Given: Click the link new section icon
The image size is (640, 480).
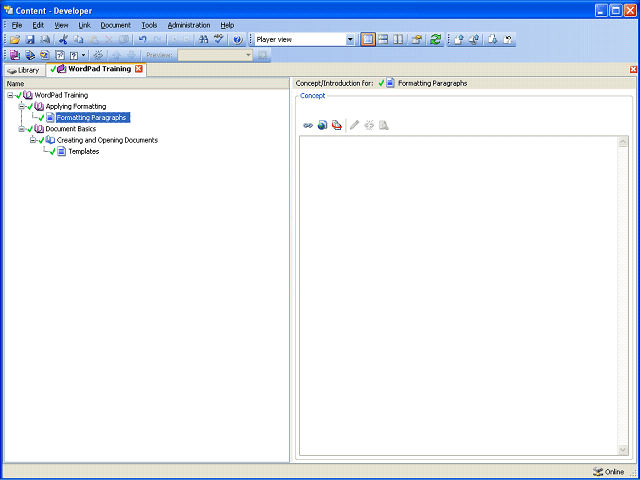Looking at the screenshot, I should click(x=30, y=55).
